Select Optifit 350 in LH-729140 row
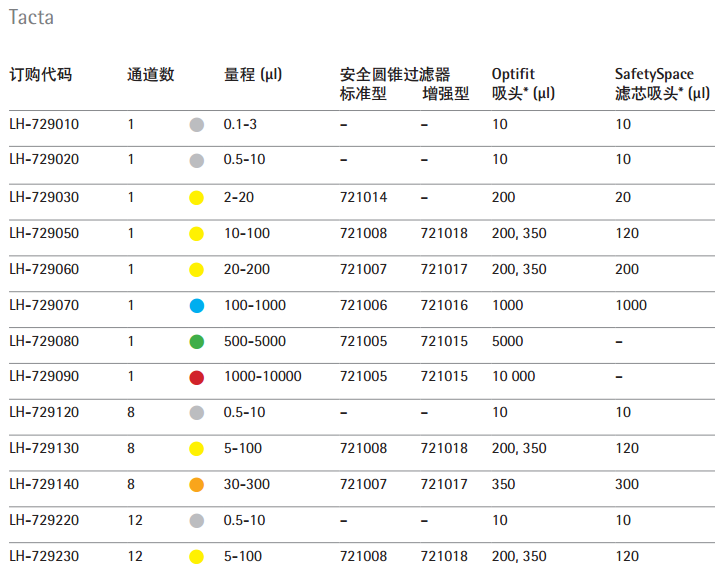The width and height of the screenshot is (715, 568). 503,485
